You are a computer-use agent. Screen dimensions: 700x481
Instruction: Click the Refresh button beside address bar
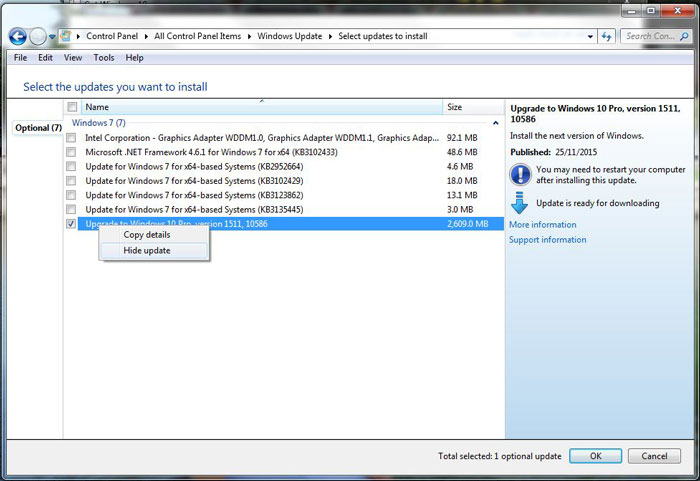point(606,36)
